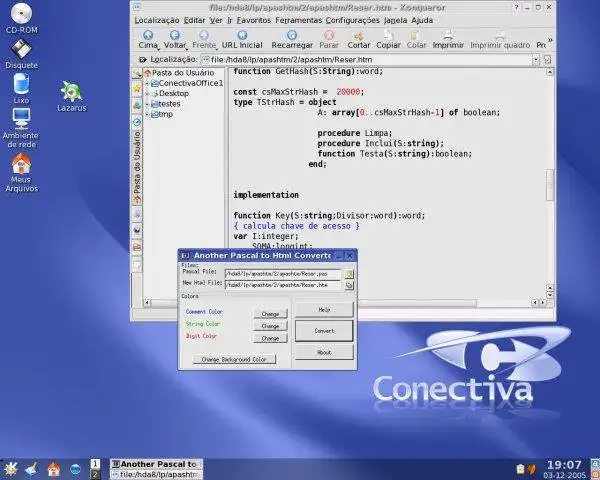The height and width of the screenshot is (480, 600).
Task: Show more toolbar items chevron
Action: [x=550, y=40]
